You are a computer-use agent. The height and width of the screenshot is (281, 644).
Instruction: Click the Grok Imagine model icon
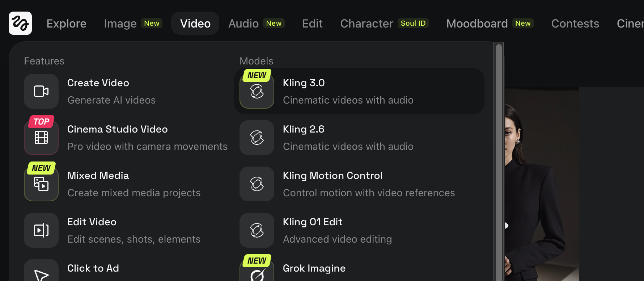click(x=257, y=274)
